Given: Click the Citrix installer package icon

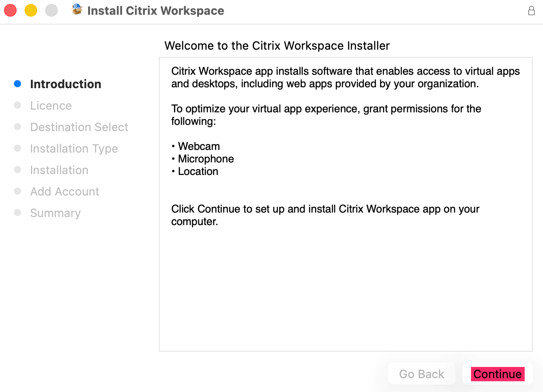Looking at the screenshot, I should pos(77,10).
